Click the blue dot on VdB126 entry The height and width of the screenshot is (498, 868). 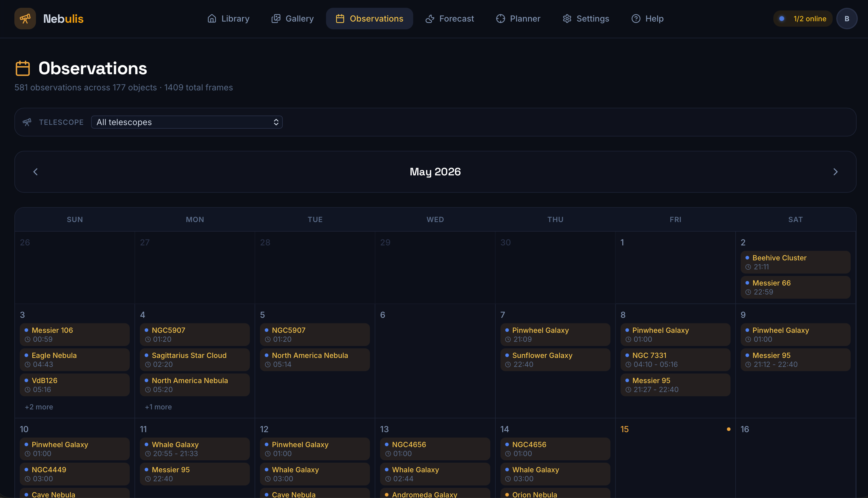[26, 380]
